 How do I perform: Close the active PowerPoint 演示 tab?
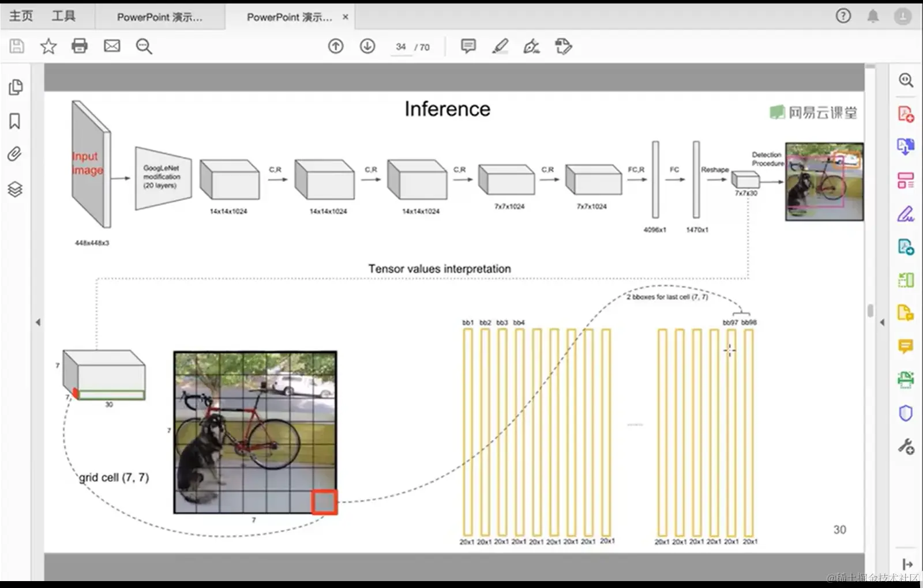coord(346,17)
